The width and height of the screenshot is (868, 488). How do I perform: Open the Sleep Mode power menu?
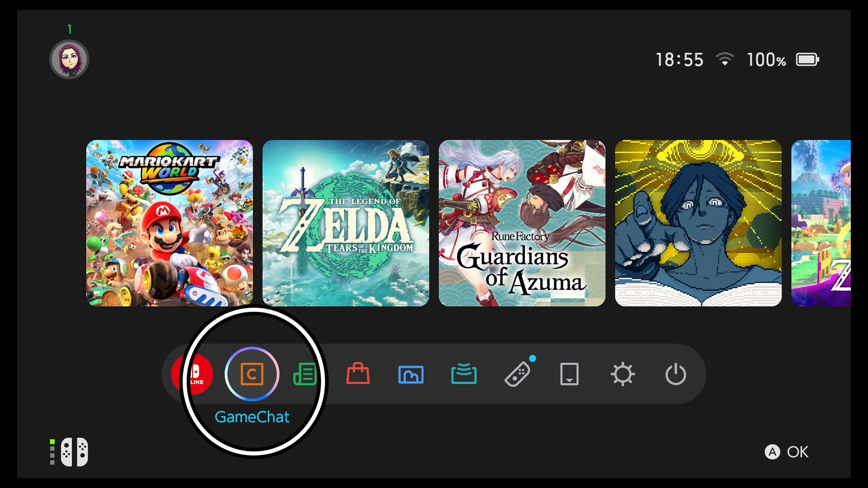click(x=675, y=374)
